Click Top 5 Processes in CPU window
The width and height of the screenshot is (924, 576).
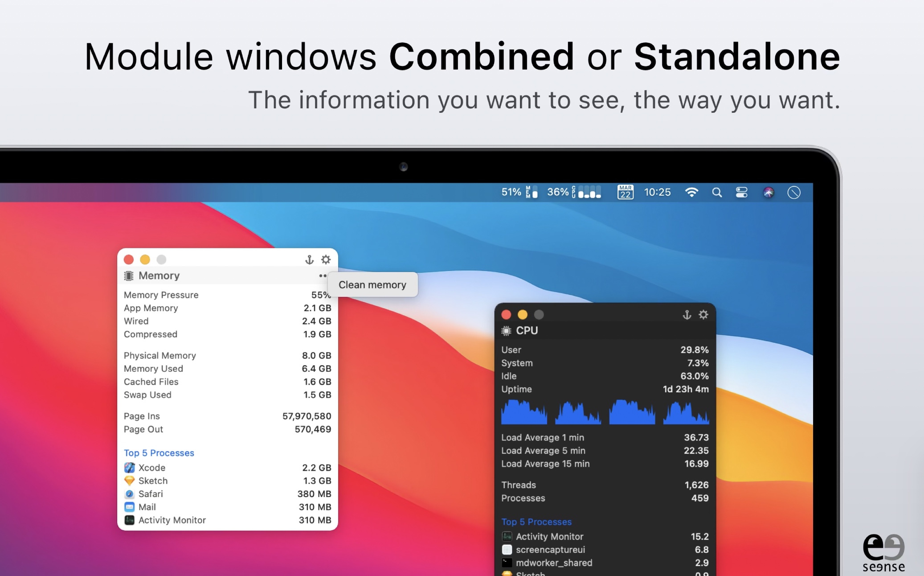point(536,522)
